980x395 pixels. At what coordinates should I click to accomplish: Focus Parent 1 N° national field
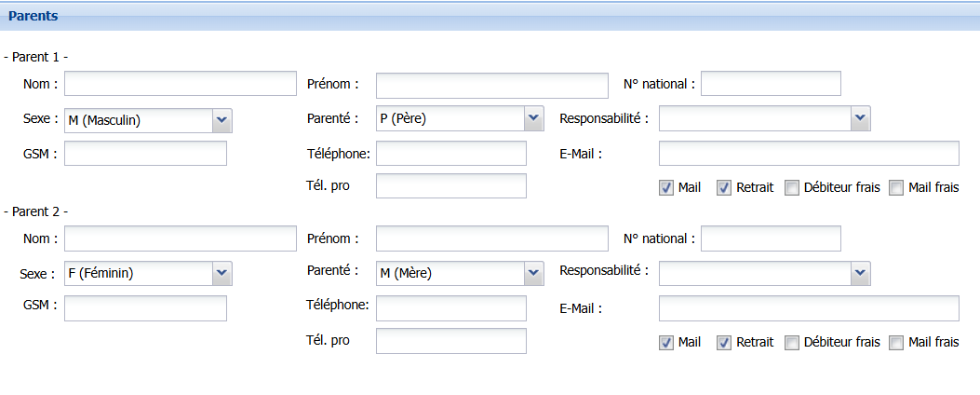pyautogui.click(x=772, y=83)
